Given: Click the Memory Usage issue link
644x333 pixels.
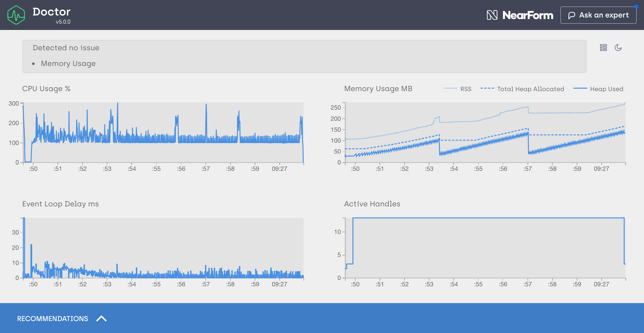Looking at the screenshot, I should (68, 63).
